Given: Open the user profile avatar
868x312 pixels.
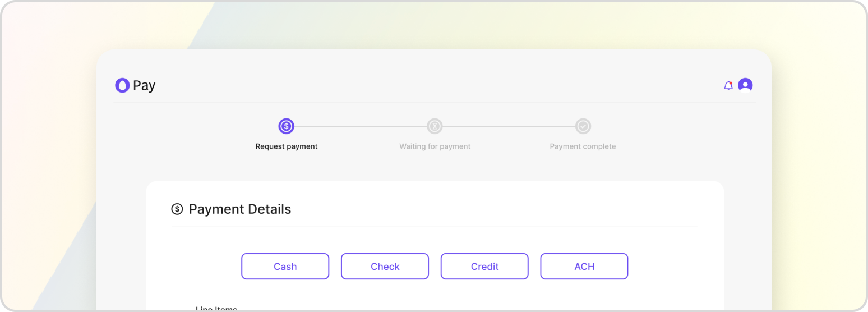Looking at the screenshot, I should tap(745, 85).
